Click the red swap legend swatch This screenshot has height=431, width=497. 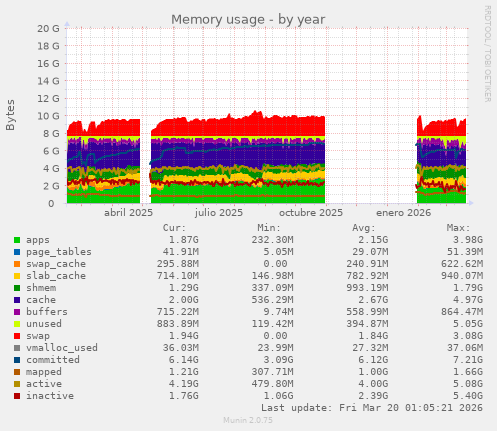click(17, 336)
